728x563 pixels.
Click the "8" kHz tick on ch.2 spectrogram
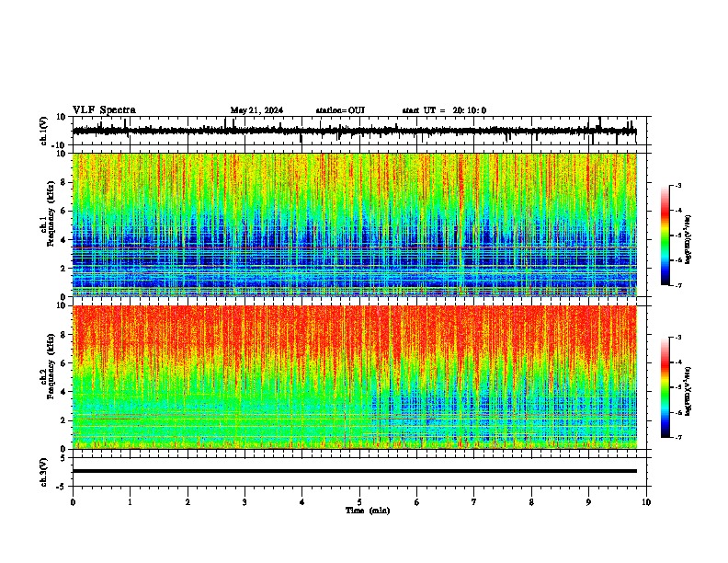(x=64, y=335)
